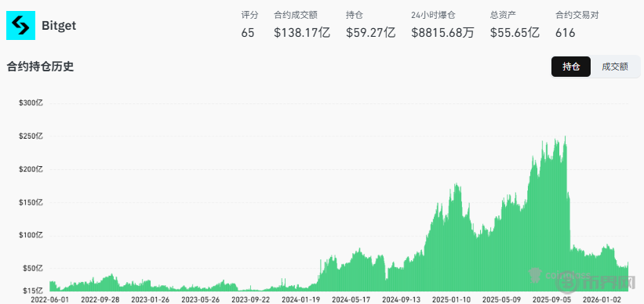Select the 24小时爆仓 value $8815.68万
The width and height of the screenshot is (644, 304).
tap(442, 33)
